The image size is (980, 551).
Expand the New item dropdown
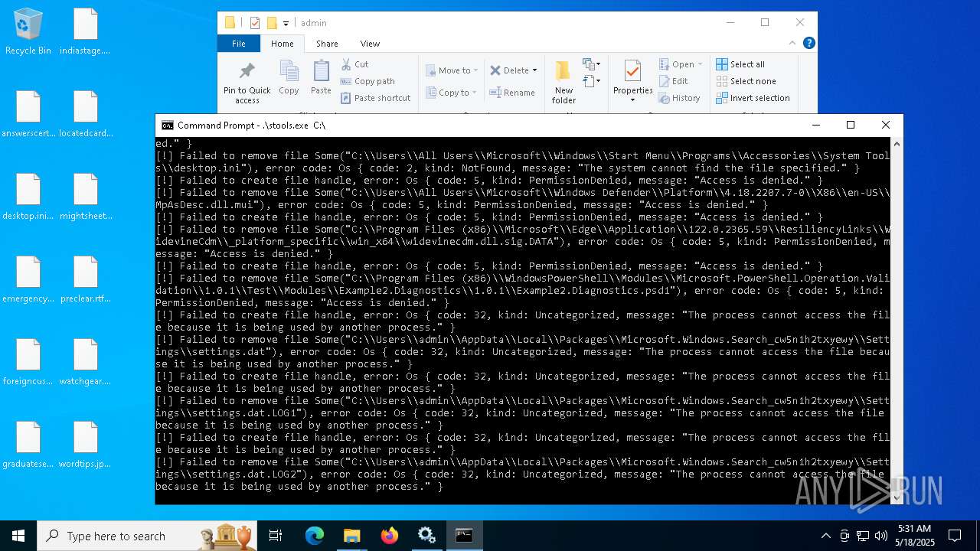point(592,64)
